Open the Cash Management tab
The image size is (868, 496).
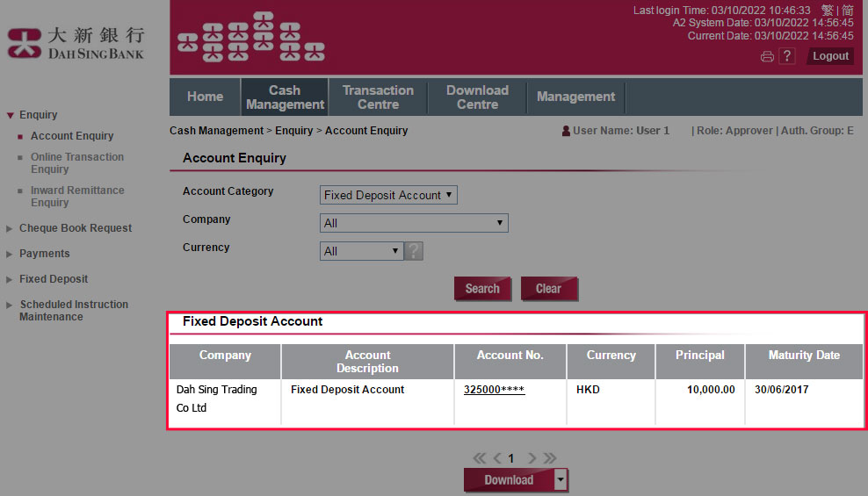(x=286, y=97)
